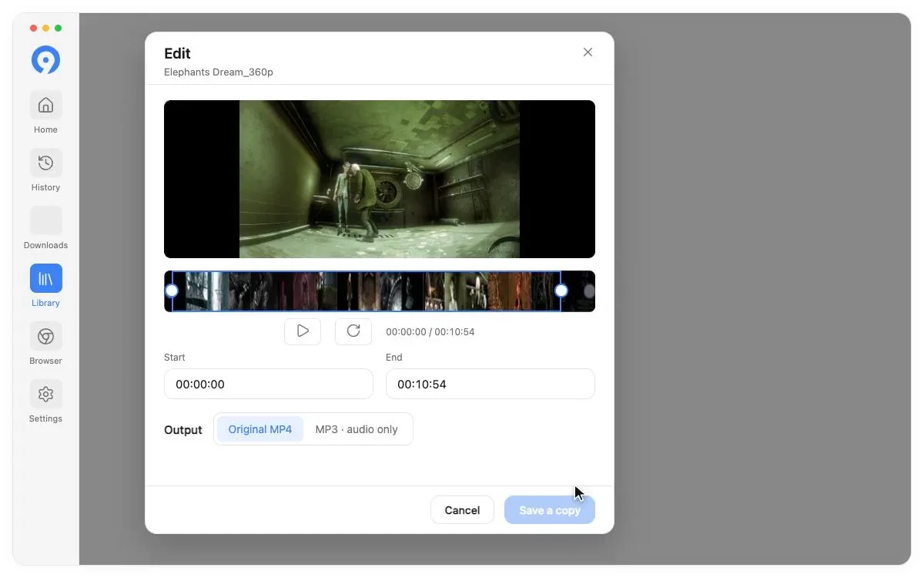The width and height of the screenshot is (924, 578).
Task: Click the 00:00:00 / 00:10:54 time readout
Action: tap(430, 332)
